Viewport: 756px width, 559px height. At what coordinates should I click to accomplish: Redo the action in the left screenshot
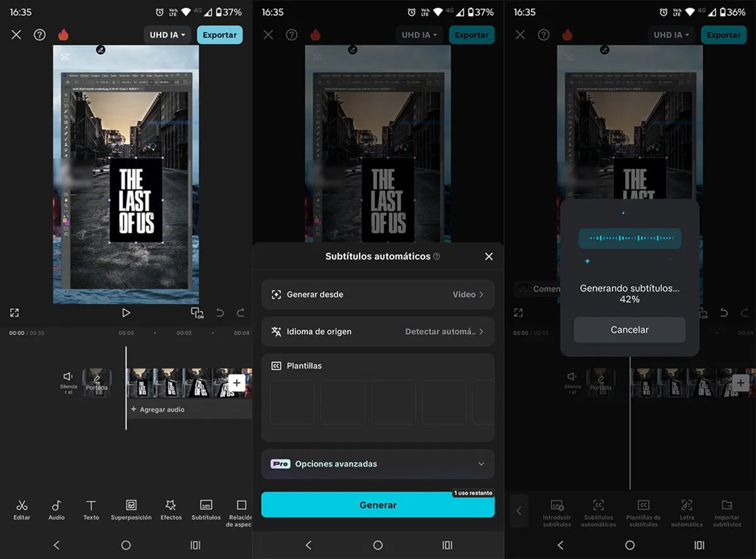coord(240,312)
